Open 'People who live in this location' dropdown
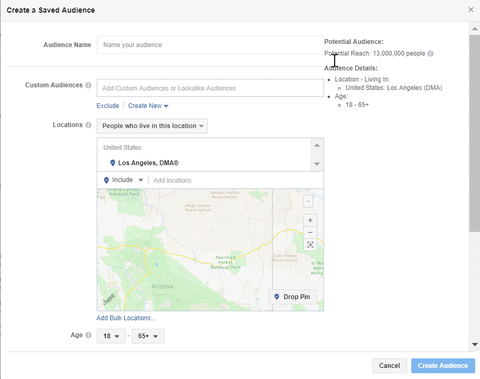 pos(152,126)
